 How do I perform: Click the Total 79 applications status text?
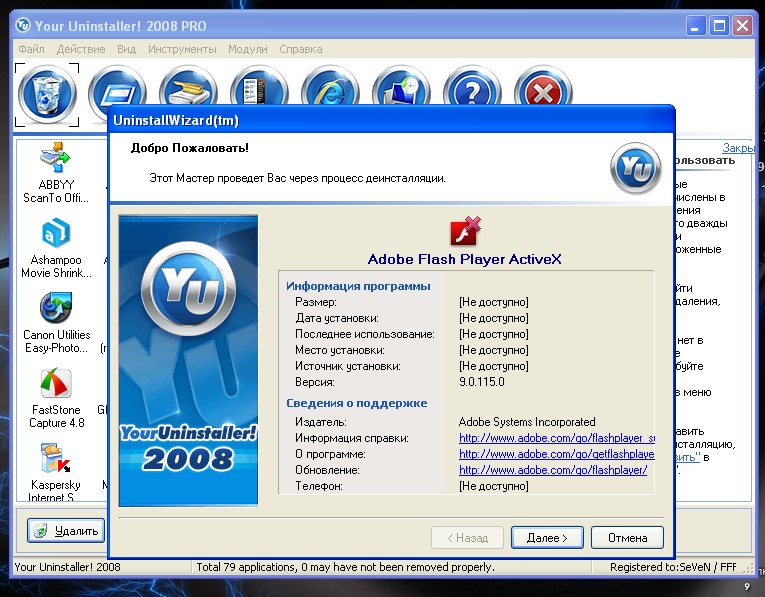click(x=345, y=567)
